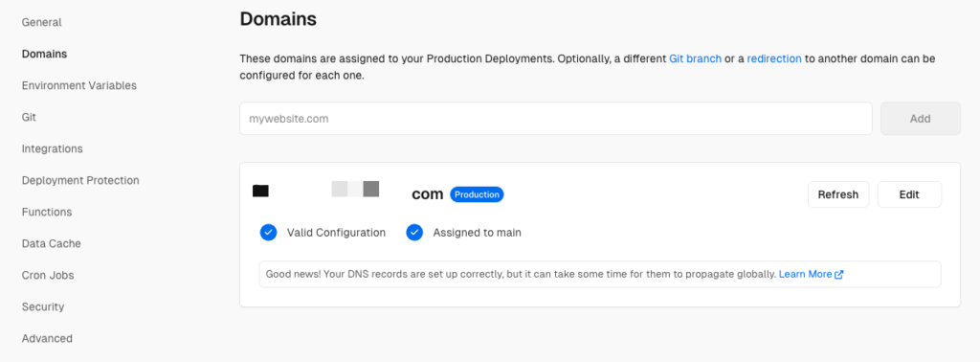Viewport: 980px width, 362px height.
Task: Click the Edit domain button
Action: pyautogui.click(x=909, y=194)
